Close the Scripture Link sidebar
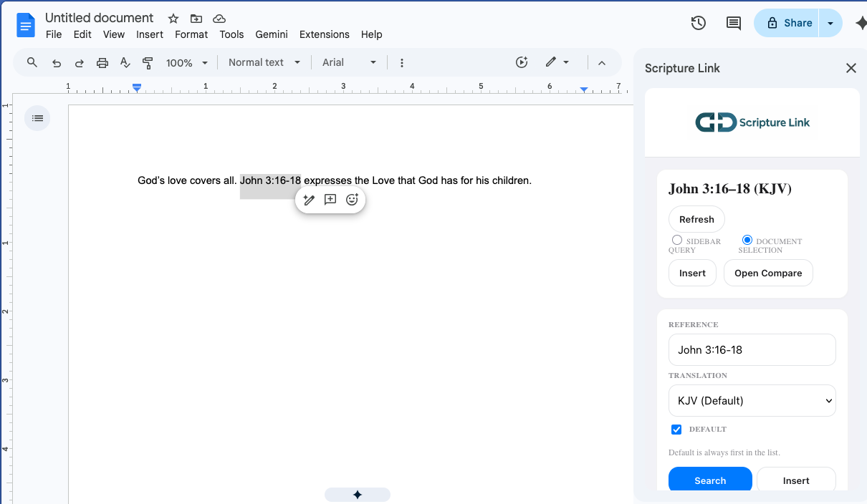Screen dimensions: 867x504 [851, 68]
